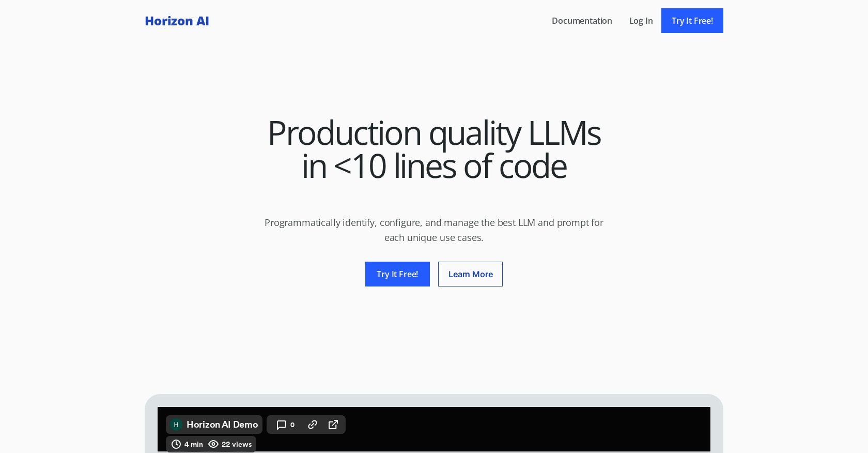This screenshot has height=453, width=868.
Task: Click the Horizon AI logo
Action: 177,21
